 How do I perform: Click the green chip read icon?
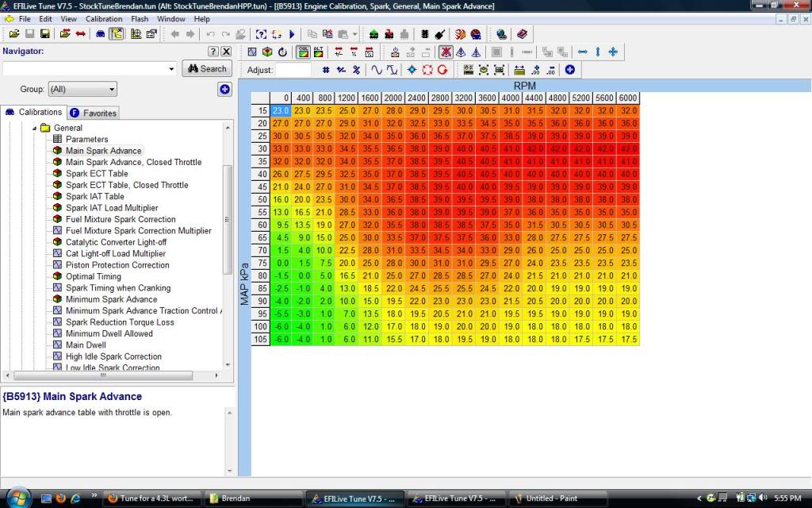click(x=374, y=34)
